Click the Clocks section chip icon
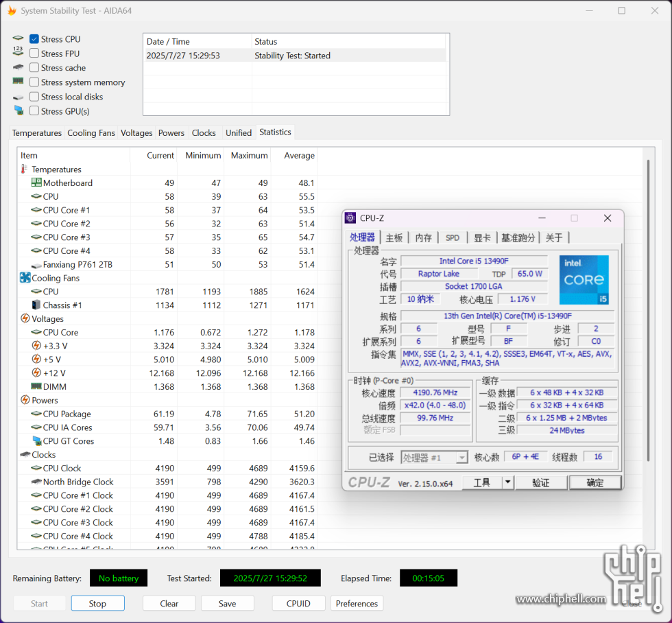 click(x=25, y=454)
